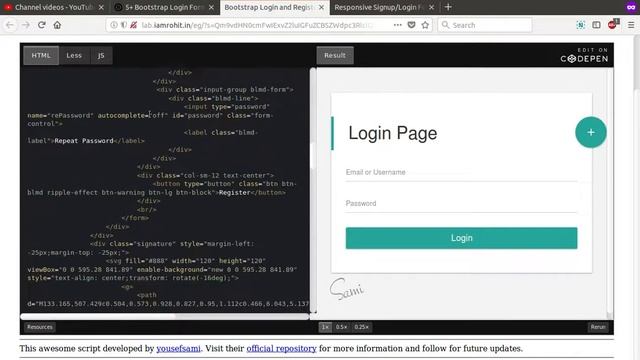Click the crossed-out permission icon in address bar
The height and width of the screenshot is (360, 640).
click(x=133, y=25)
